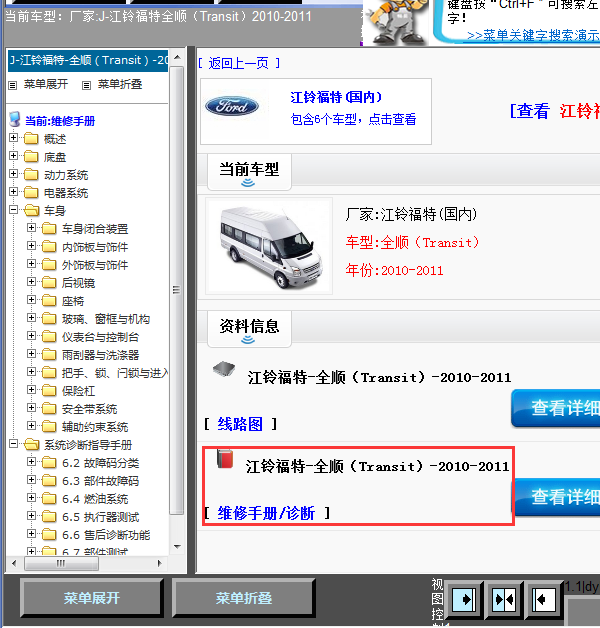Click the [查看 link at right edge

[529, 111]
